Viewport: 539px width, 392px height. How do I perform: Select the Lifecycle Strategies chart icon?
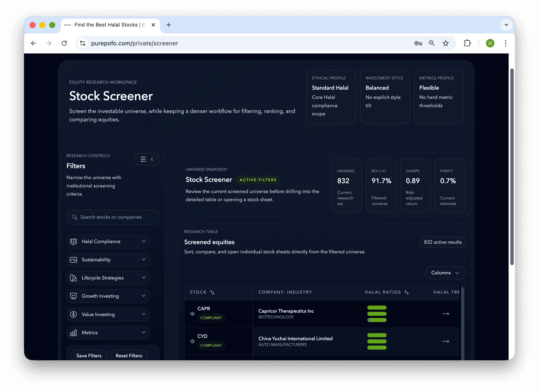[x=73, y=278]
